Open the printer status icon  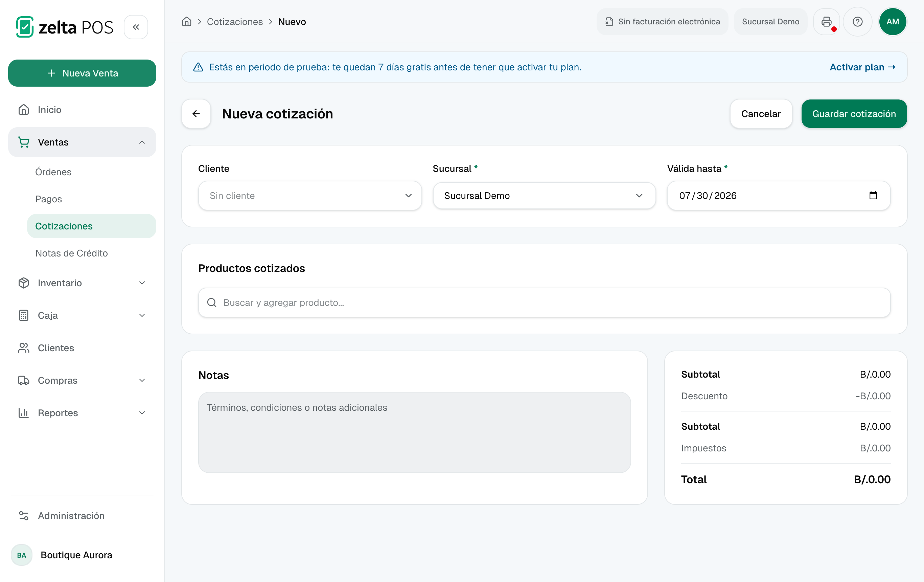click(827, 22)
